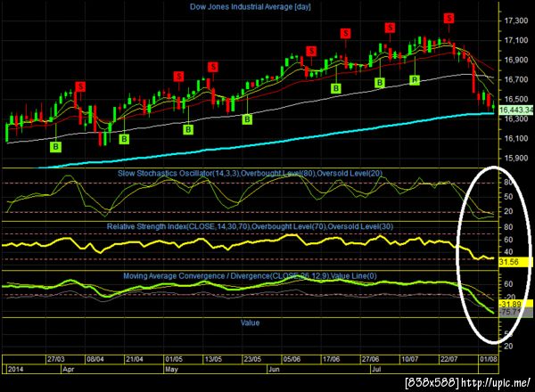Click the 27/06 date label
The width and height of the screenshot is (535, 392).
click(x=370, y=359)
